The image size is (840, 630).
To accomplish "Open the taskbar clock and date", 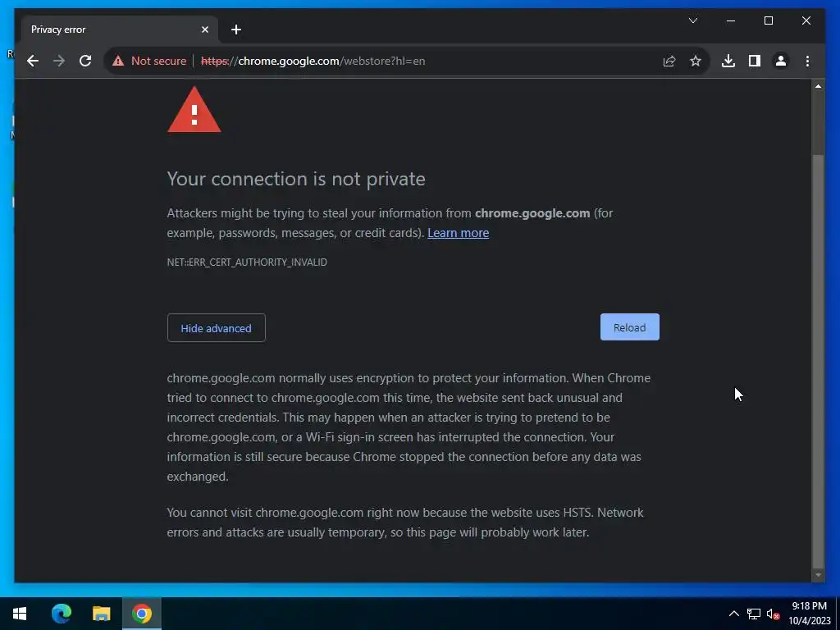I will tap(809, 614).
